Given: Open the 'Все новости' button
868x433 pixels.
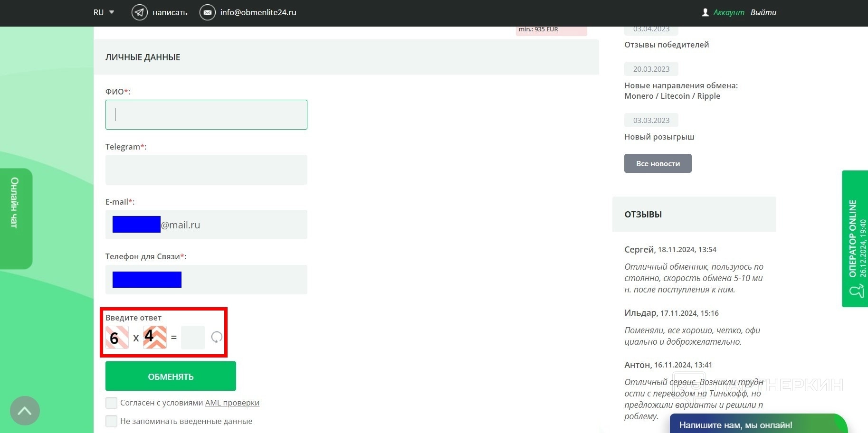Looking at the screenshot, I should click(x=658, y=163).
